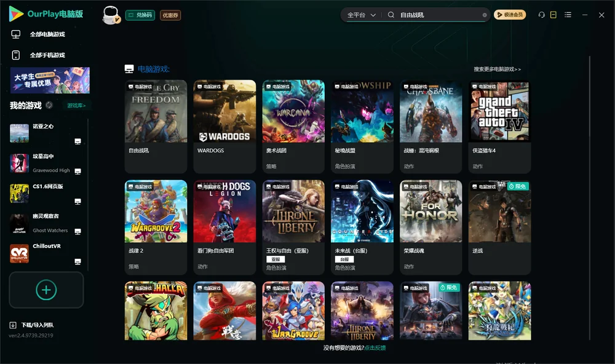This screenshot has height=364, width=615.
Task: Focus the search field containing 自由战矶
Action: click(439, 15)
